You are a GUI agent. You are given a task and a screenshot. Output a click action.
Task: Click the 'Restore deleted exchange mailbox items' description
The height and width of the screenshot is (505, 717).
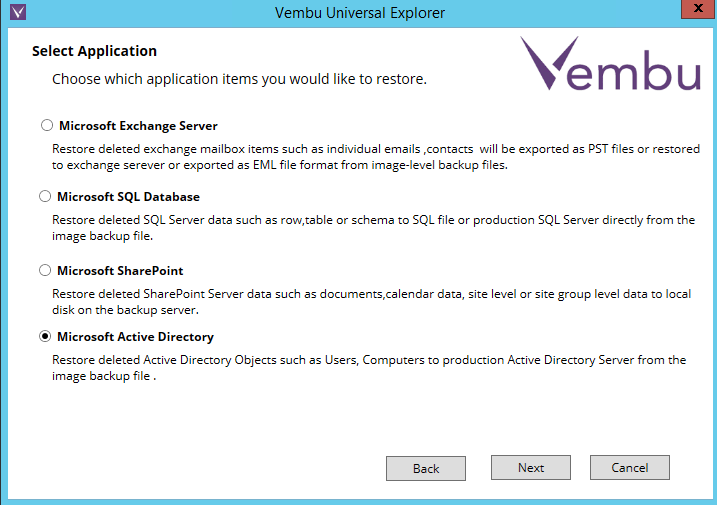coord(375,157)
